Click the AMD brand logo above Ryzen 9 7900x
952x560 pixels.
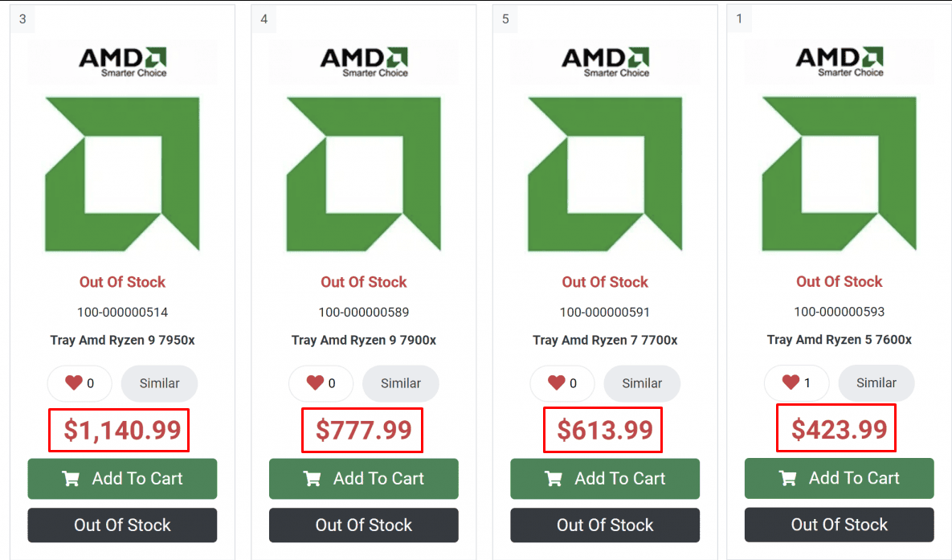tap(363, 62)
